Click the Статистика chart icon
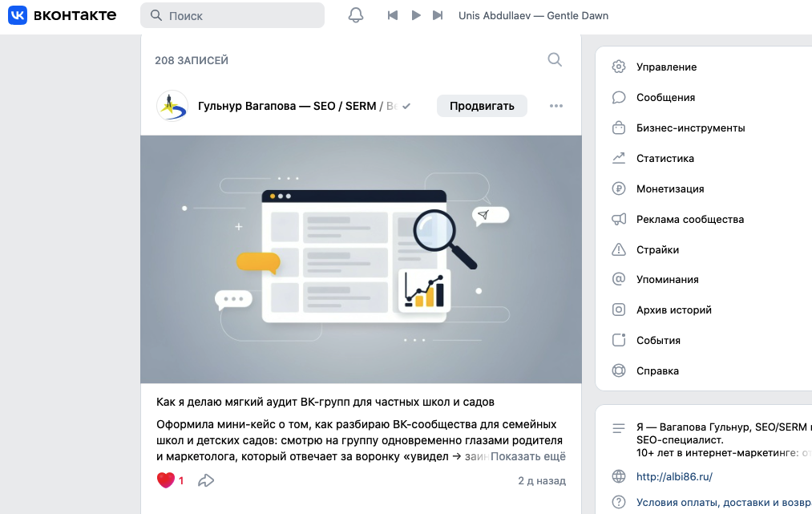Viewport: 812px width, 514px height. (x=619, y=158)
